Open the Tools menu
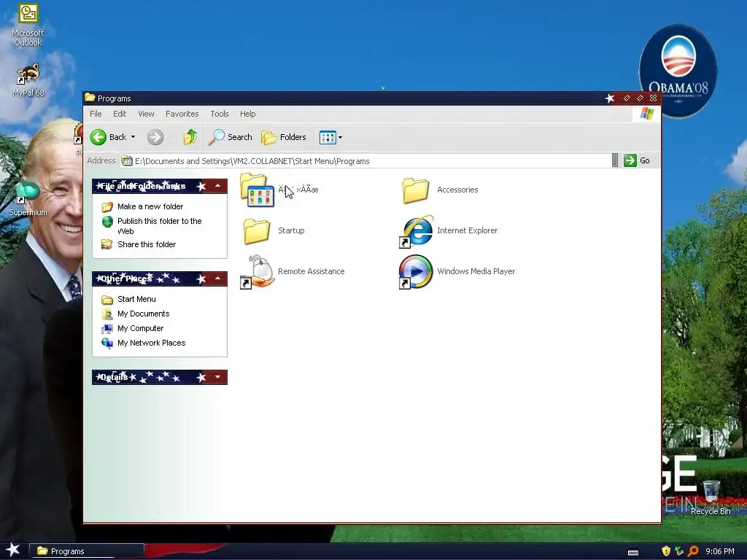Screen dimensions: 747x560 (220, 114)
